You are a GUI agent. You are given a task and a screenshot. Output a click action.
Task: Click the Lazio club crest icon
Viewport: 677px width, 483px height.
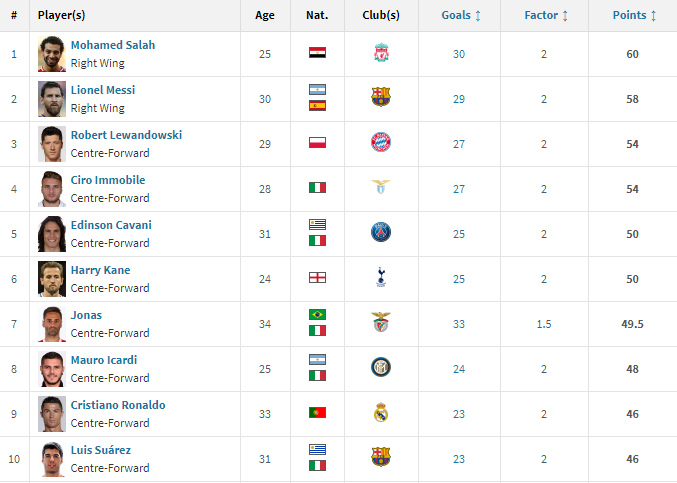coord(380,188)
